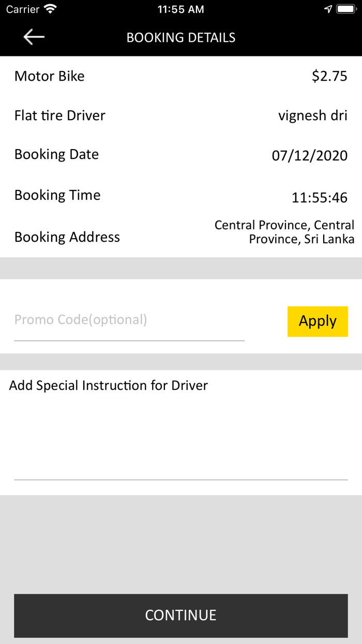Tap the BOOKING DETAILS header title
362x644 pixels.
181,37
